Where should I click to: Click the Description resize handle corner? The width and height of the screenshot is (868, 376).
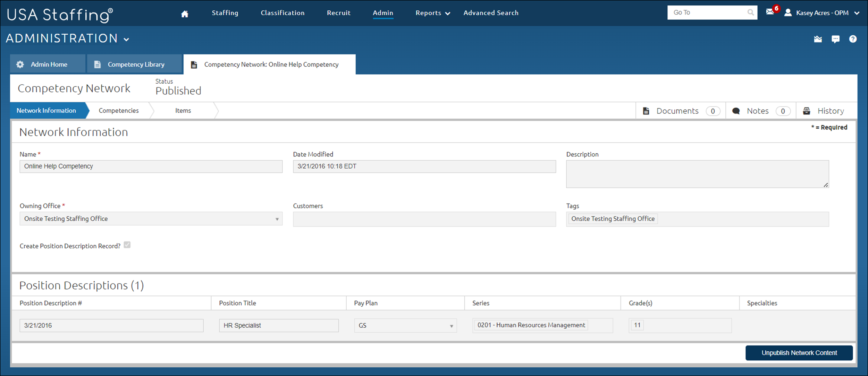click(826, 185)
